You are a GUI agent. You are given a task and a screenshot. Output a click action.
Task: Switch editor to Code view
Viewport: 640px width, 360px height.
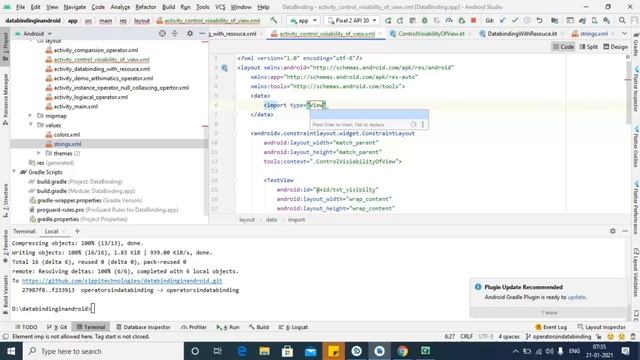coord(563,47)
